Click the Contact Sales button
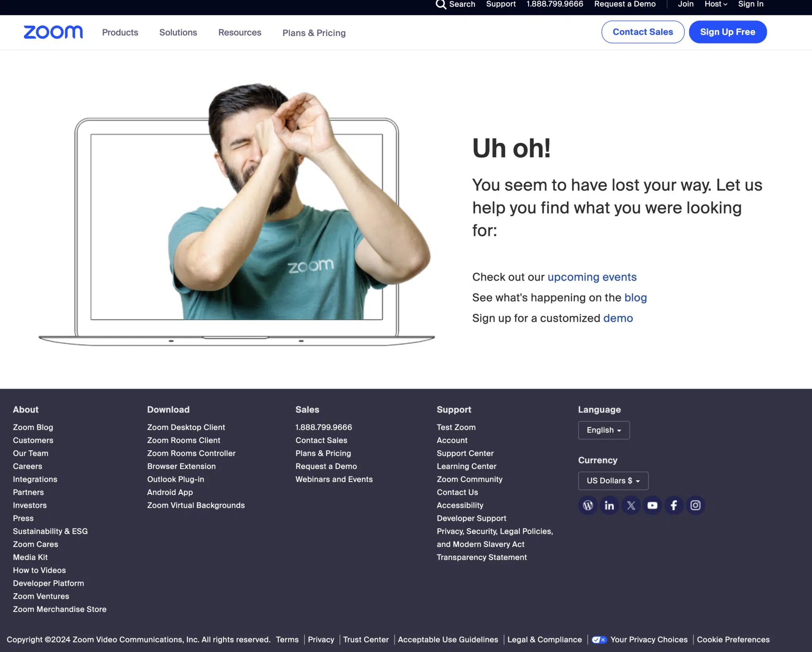The height and width of the screenshot is (652, 812). pos(643,32)
